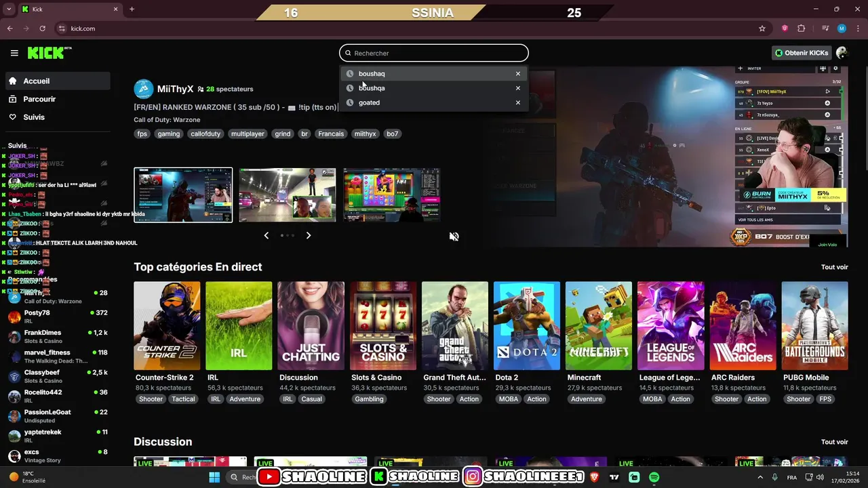This screenshot has width=868, height=488.
Task: Go to Accueil in sidebar
Action: pos(58,81)
